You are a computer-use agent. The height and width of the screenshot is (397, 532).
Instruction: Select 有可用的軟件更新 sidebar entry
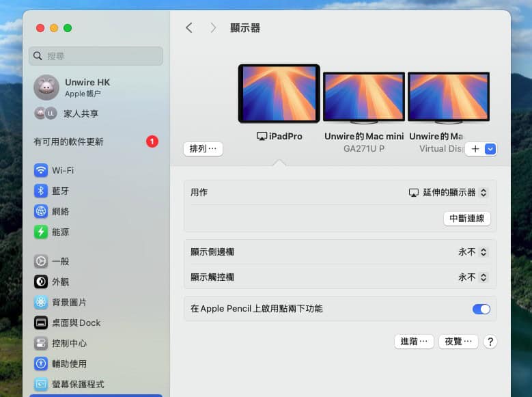96,141
